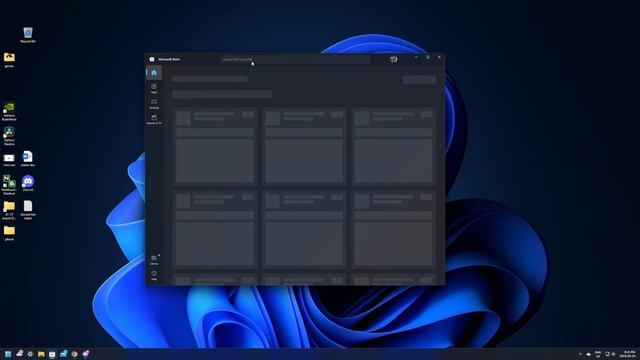
Task: Minimize the Microsoft Store window
Action: pos(416,57)
